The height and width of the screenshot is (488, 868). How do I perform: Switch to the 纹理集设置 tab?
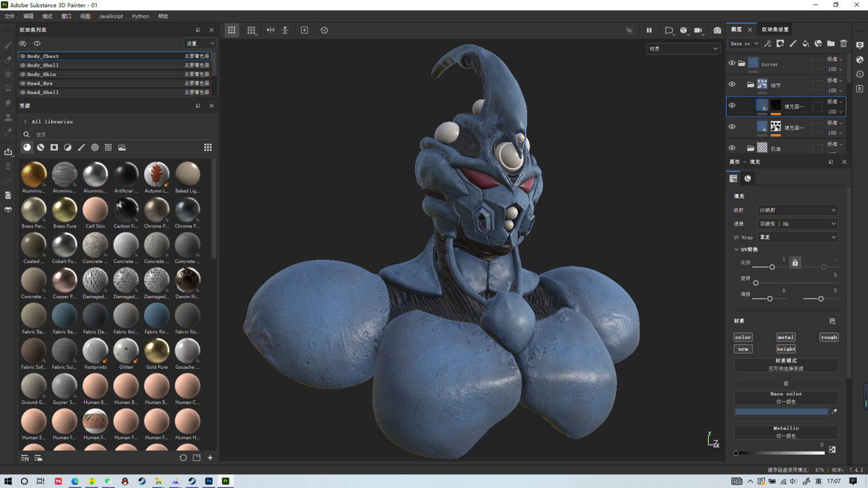(x=775, y=29)
